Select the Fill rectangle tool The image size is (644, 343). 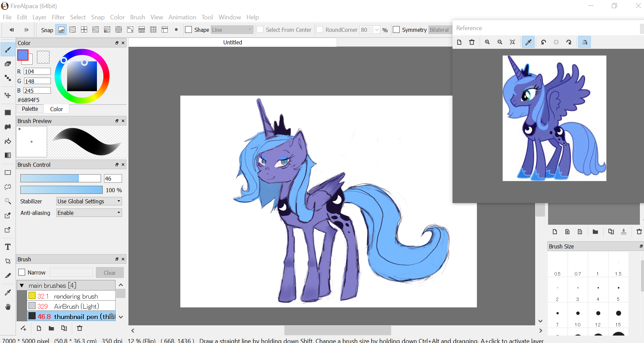8,113
